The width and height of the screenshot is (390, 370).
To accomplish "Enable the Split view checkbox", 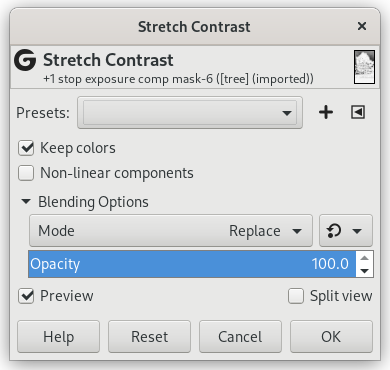I will (296, 296).
